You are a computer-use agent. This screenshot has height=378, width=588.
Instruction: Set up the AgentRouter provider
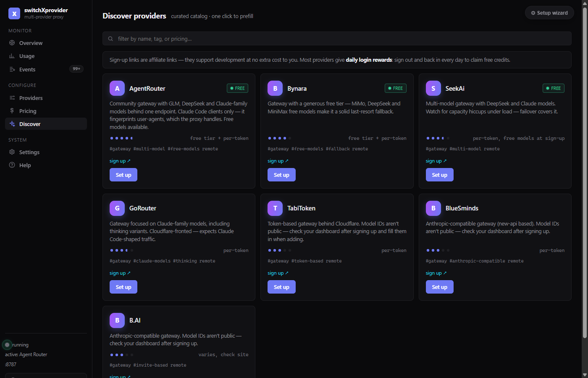[x=123, y=175]
